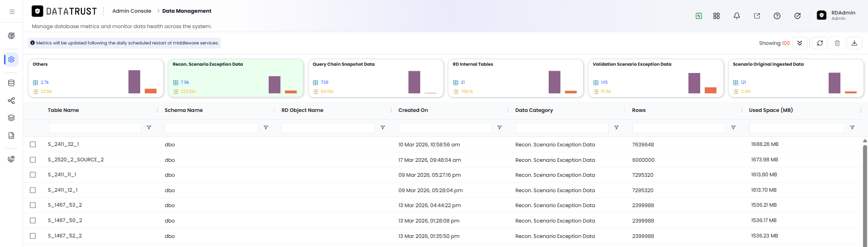
Task: Click the refresh table button
Action: [820, 43]
